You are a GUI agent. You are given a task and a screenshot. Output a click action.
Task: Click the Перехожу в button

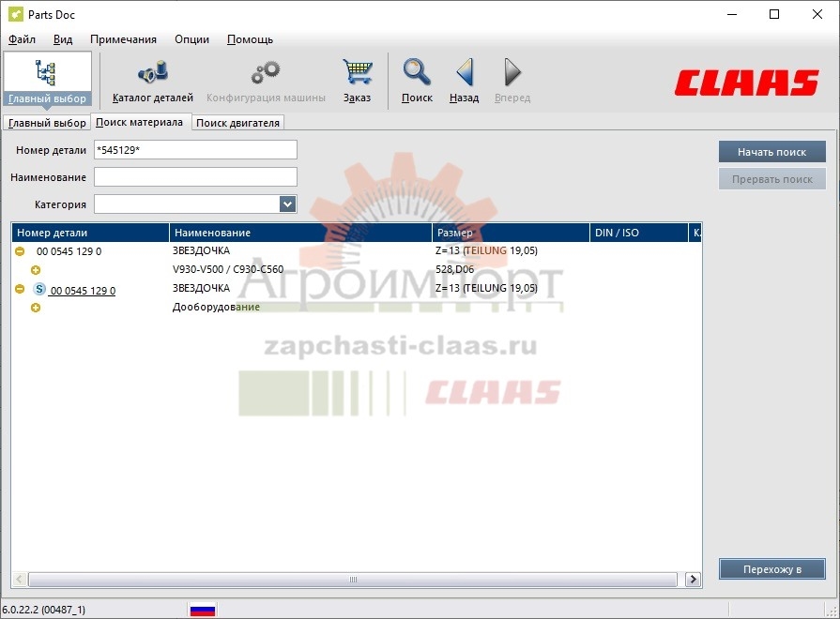click(x=772, y=569)
